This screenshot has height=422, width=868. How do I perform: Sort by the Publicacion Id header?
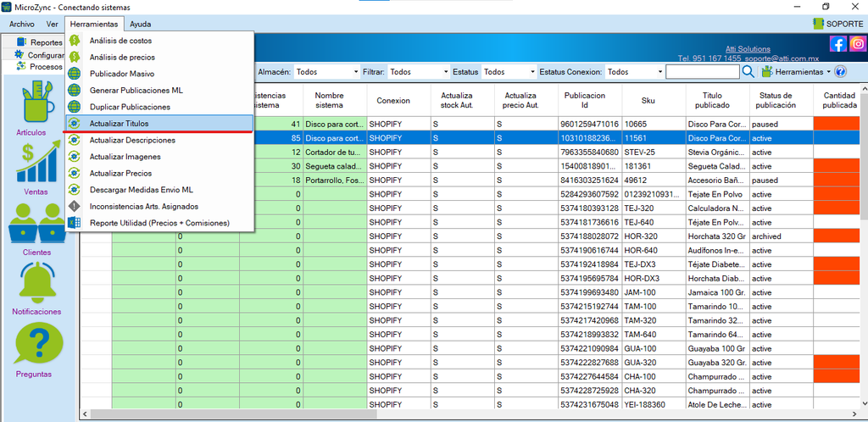(x=591, y=100)
